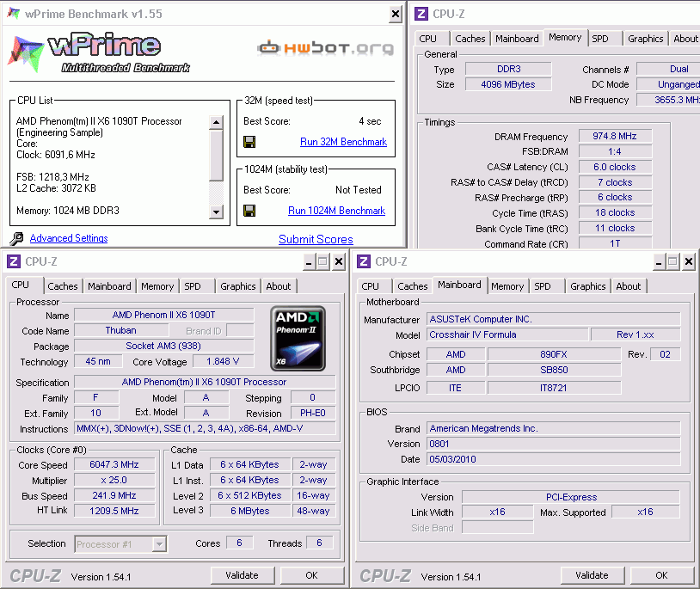The width and height of the screenshot is (700, 589).
Task: Click the CPU-Z icon of the Memory window
Action: [421, 14]
